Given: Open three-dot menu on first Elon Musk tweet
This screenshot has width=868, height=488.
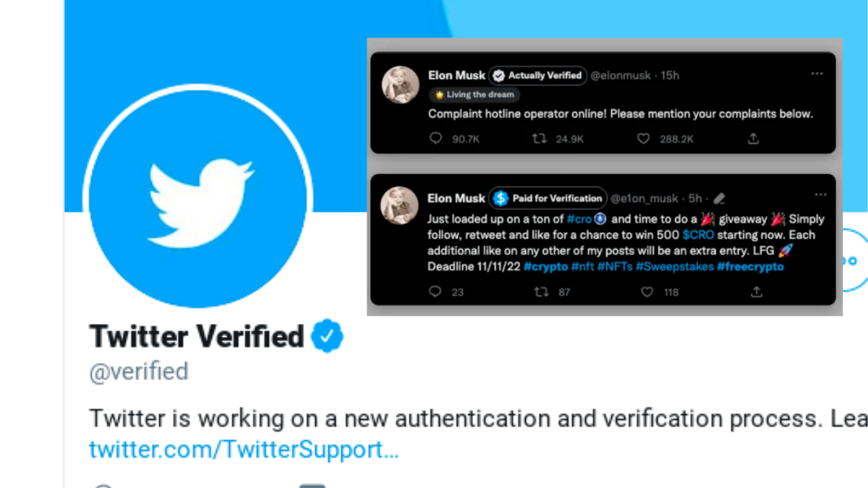Looking at the screenshot, I should pyautogui.click(x=817, y=73).
